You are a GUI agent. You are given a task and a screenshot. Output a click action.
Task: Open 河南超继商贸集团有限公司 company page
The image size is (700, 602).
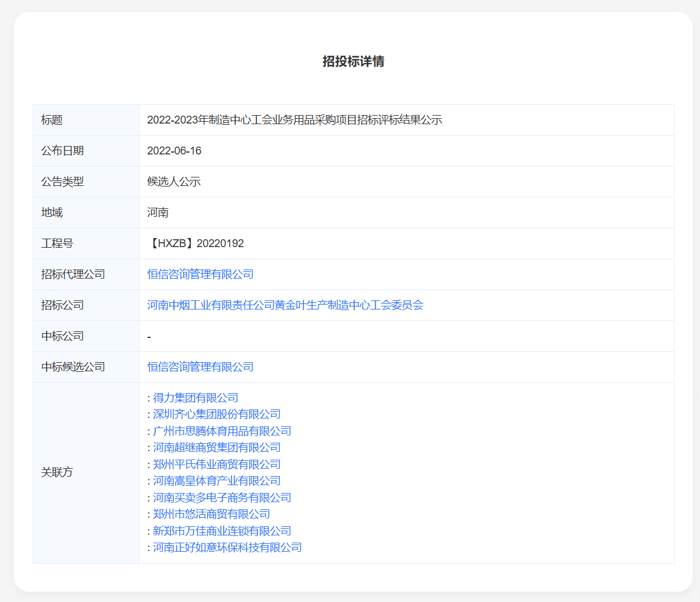216,448
